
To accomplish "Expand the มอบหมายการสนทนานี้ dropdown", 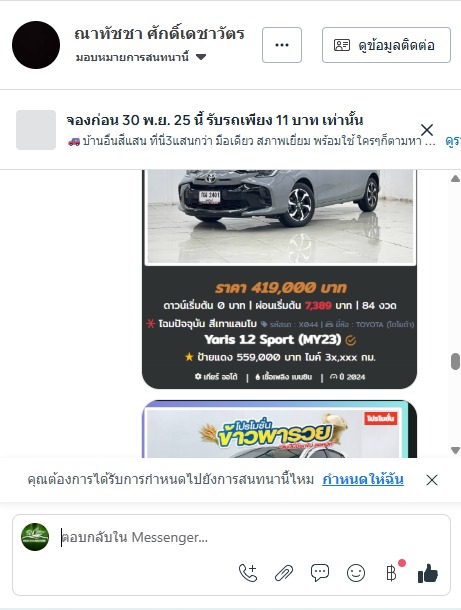I will tap(141, 57).
